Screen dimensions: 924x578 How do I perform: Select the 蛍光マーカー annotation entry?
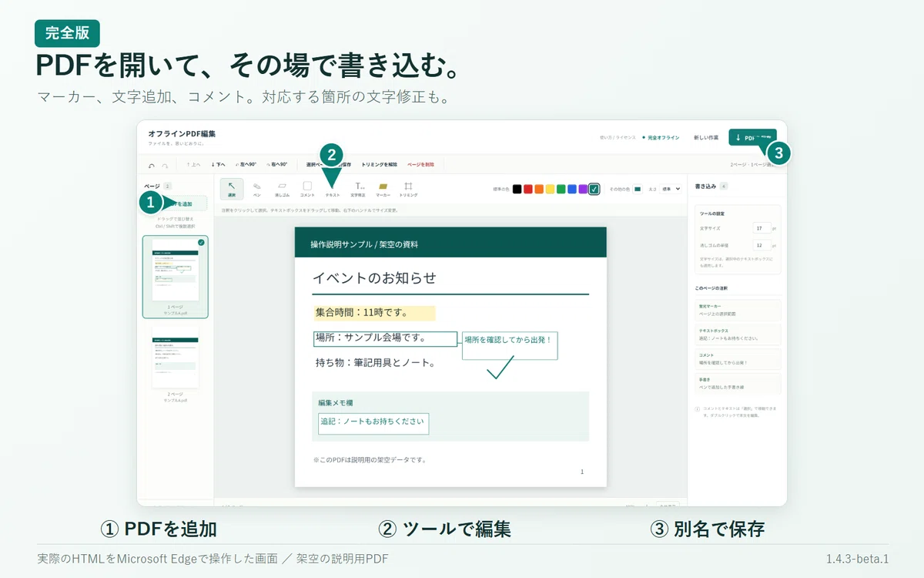(x=737, y=310)
